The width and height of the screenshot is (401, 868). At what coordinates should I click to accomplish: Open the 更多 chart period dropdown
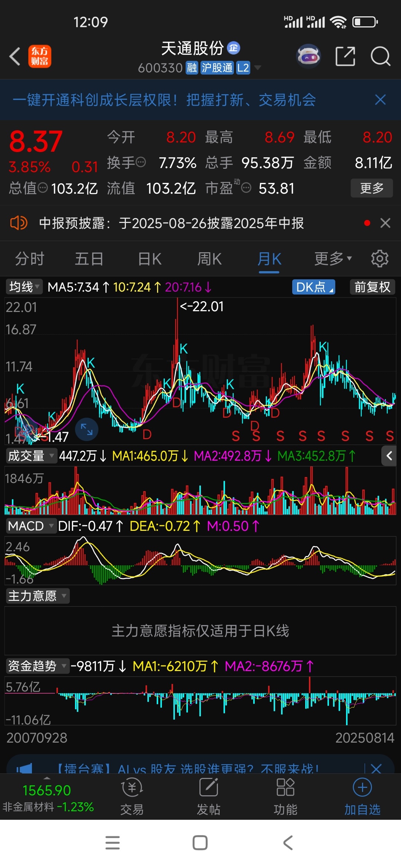(333, 259)
